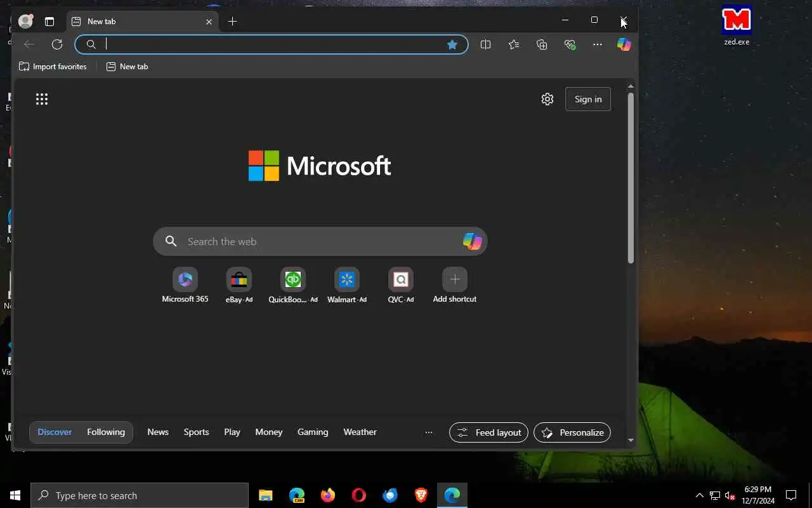The image size is (812, 508).
Task: Open eBay shortcut tile
Action: click(239, 284)
